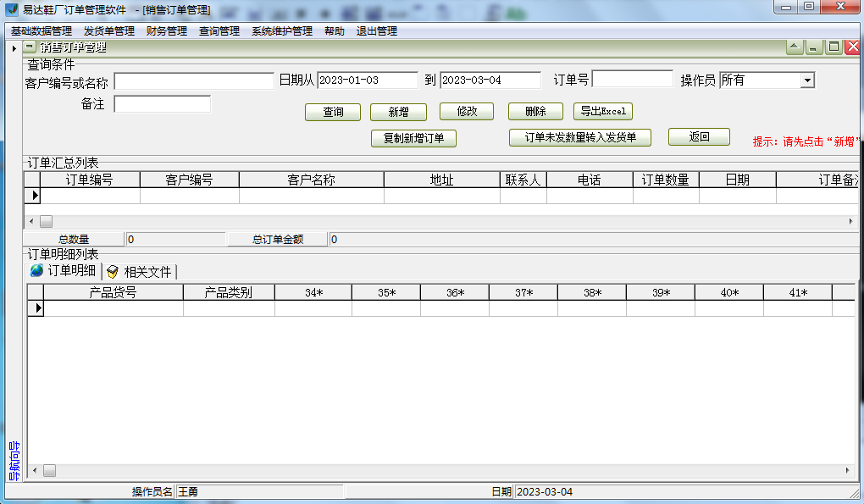The height and width of the screenshot is (504, 864).
Task: Collapse the 销售订单管理 panel minus icon
Action: 30,47
